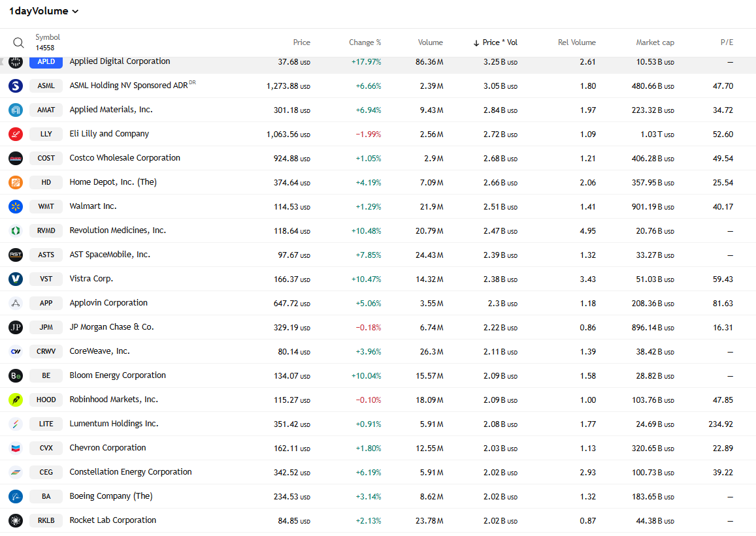Open the COST ticker badge
Viewport: 756px width, 536px height.
point(46,158)
